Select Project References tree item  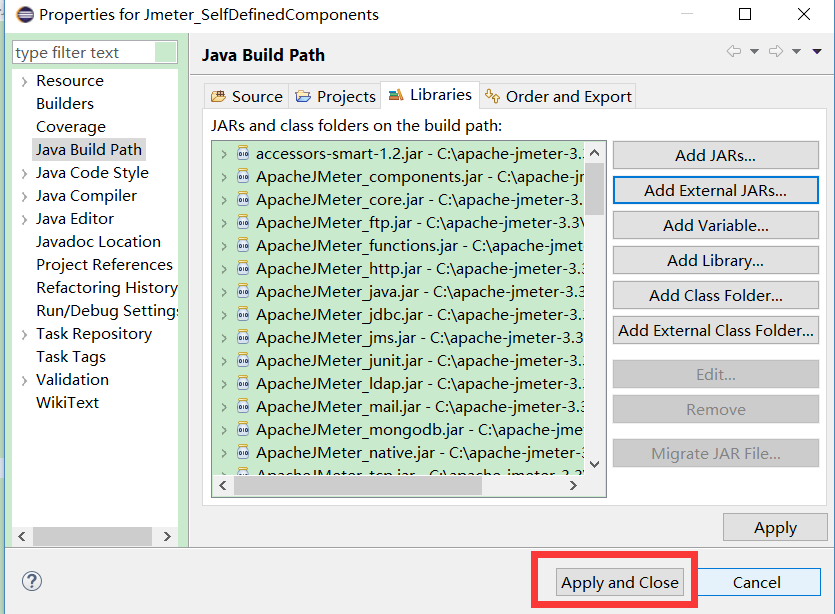[104, 265]
